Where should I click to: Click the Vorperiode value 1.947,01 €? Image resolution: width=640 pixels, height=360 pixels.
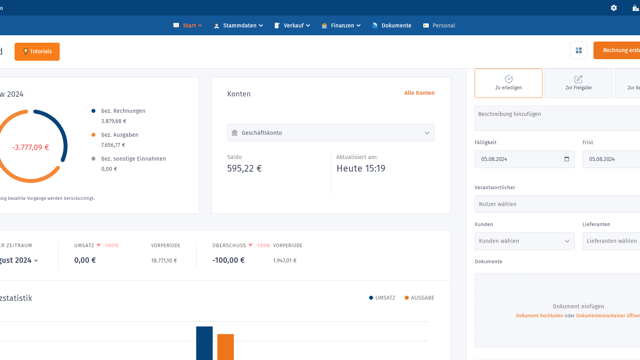285,260
